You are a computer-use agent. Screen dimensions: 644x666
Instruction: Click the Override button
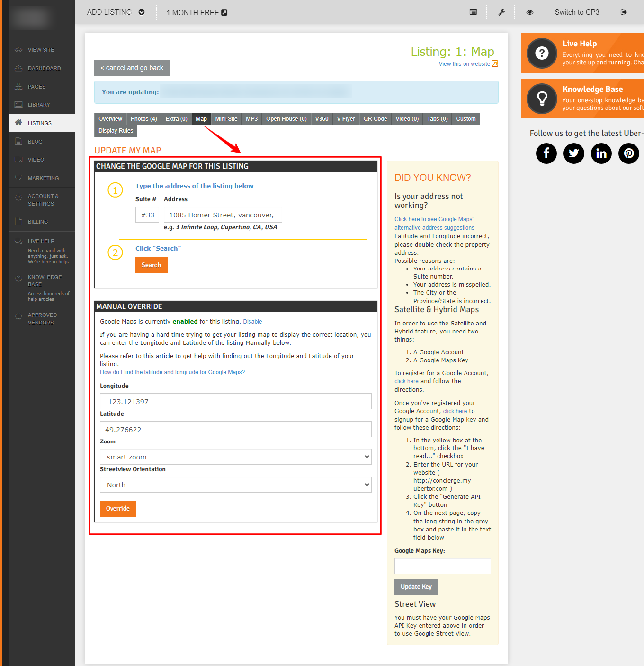[118, 509]
